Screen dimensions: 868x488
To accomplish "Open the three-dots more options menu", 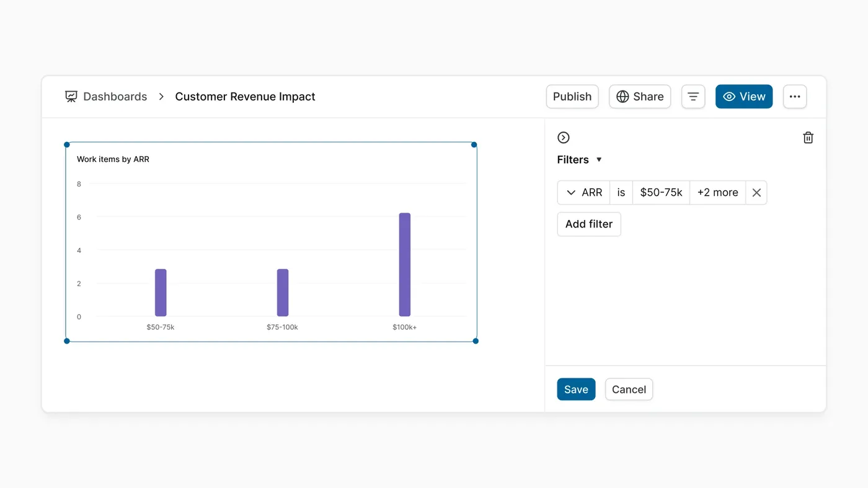I will [x=795, y=97].
